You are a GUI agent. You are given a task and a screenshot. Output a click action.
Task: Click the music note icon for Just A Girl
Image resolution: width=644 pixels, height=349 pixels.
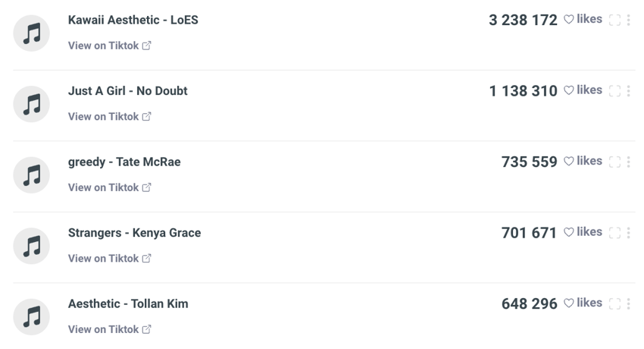click(x=32, y=105)
